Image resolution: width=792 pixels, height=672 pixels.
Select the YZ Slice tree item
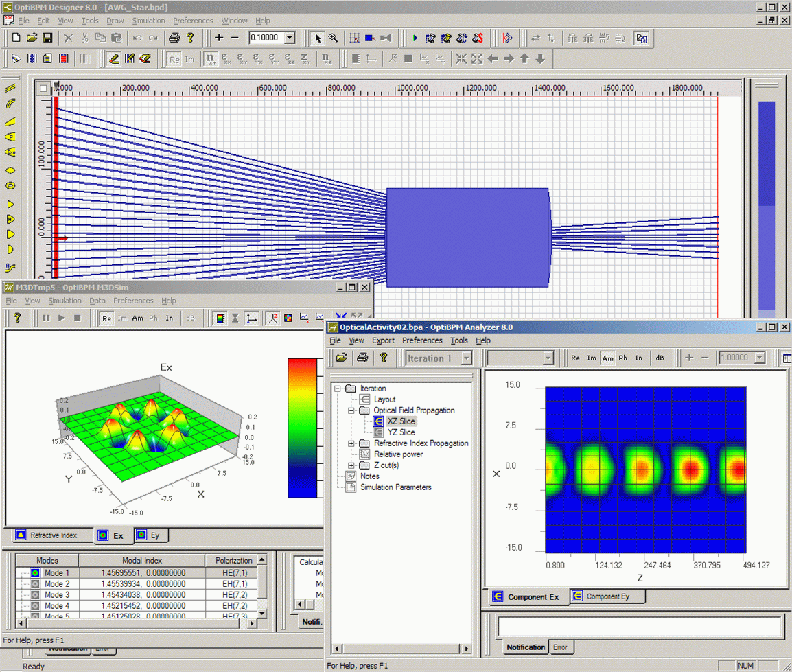401,432
